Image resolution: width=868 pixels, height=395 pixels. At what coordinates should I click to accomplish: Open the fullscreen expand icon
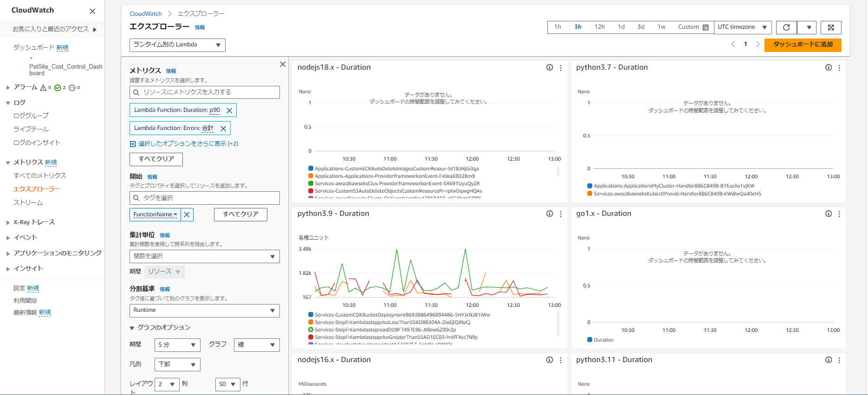pos(831,27)
